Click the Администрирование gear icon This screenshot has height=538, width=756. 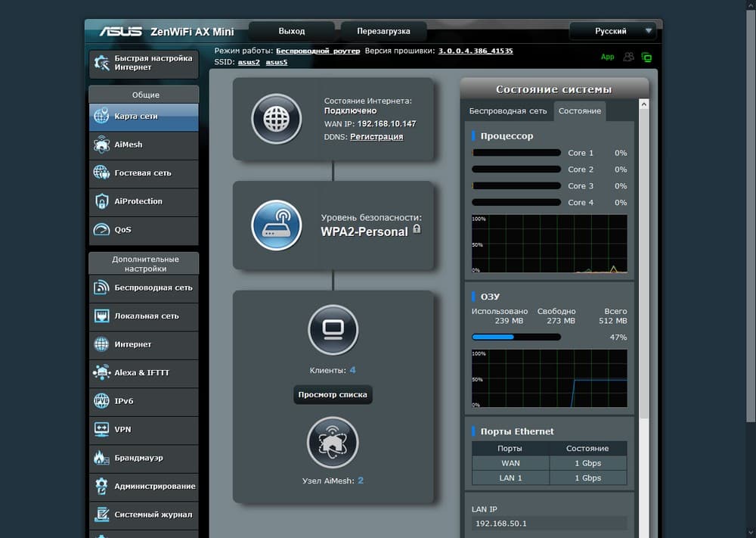(101, 486)
